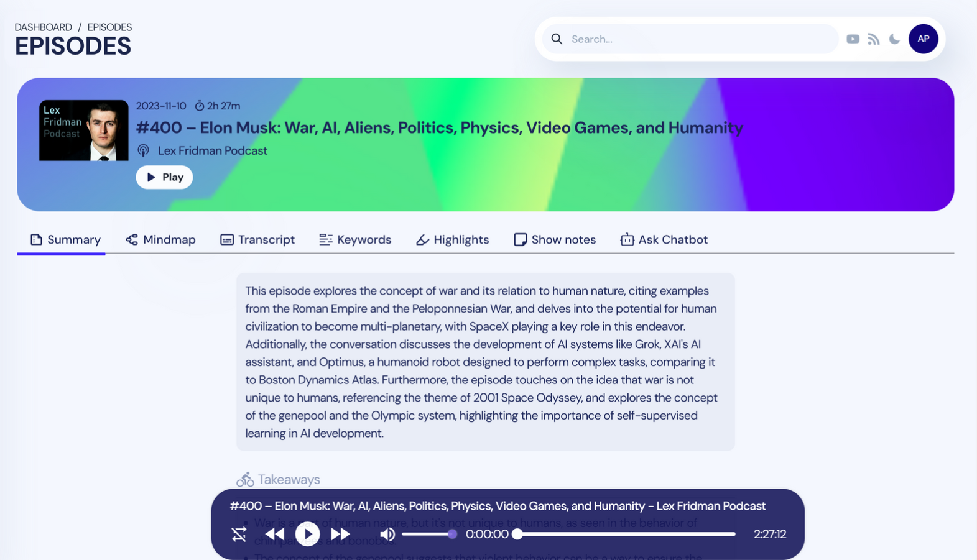Click the rewind button in player

tap(274, 534)
